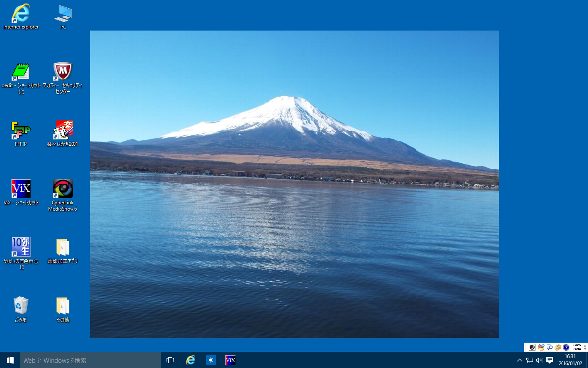Select the folder beside the Recycle Bin

[63, 309]
